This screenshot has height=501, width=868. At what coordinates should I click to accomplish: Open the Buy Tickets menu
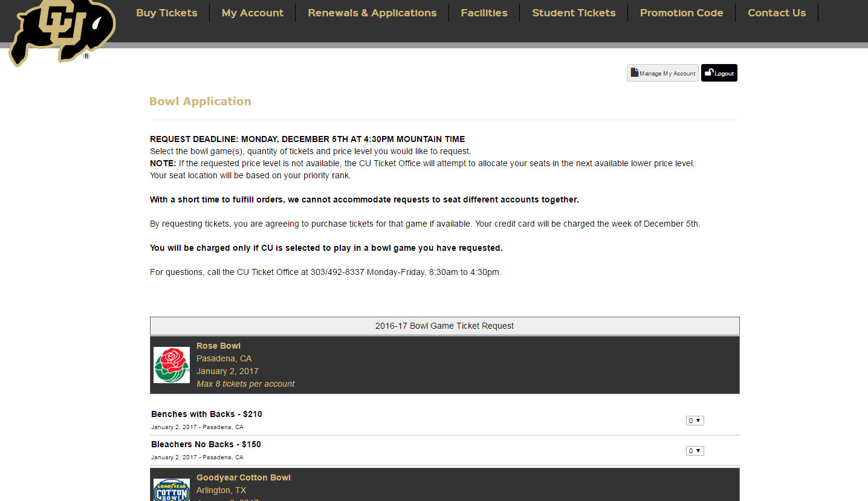[167, 13]
